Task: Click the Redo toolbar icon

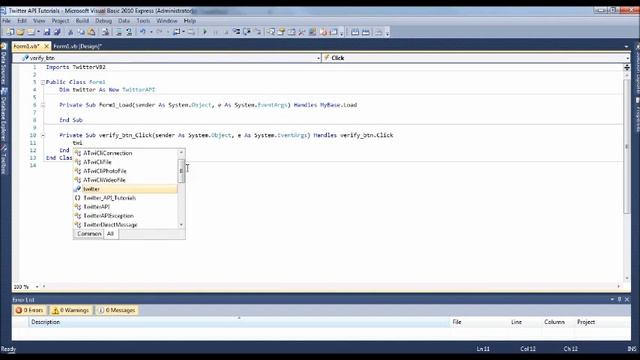Action: 159,32
